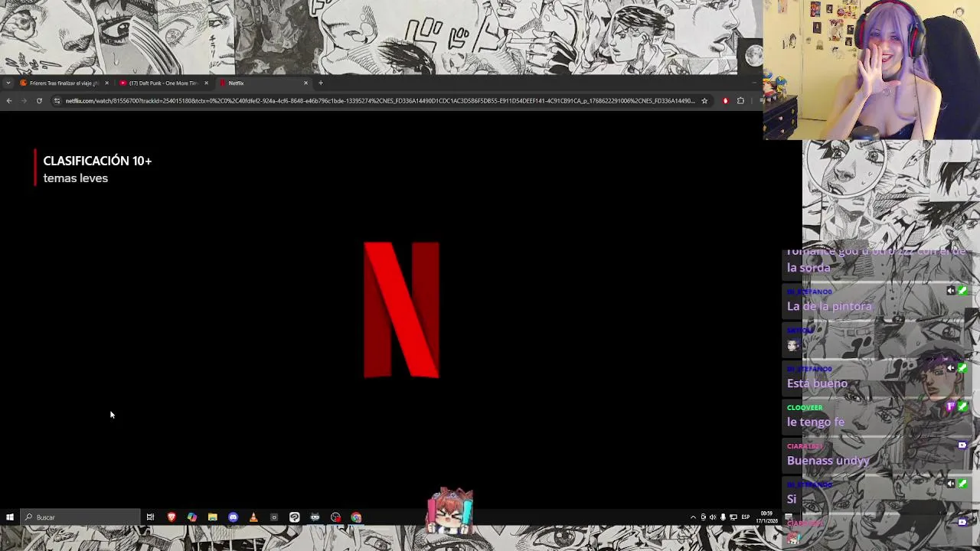Click the 'Esta bueno' chat message
The height and width of the screenshot is (551, 980).
(817, 383)
